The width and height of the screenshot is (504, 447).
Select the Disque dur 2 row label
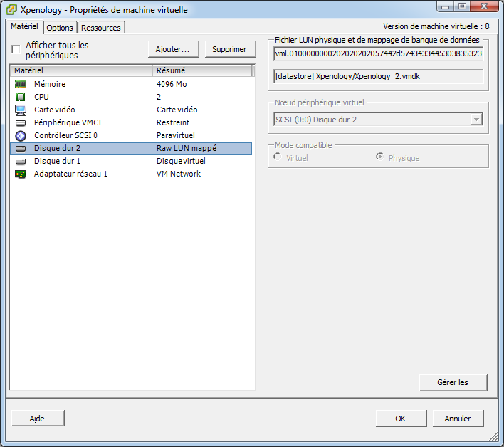coord(57,149)
